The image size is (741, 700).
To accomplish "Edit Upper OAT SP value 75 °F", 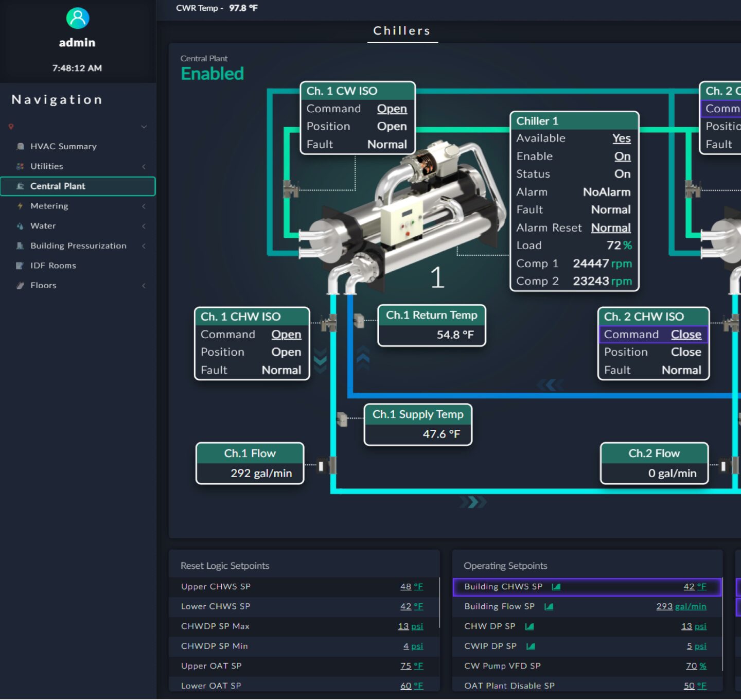I will (x=412, y=666).
